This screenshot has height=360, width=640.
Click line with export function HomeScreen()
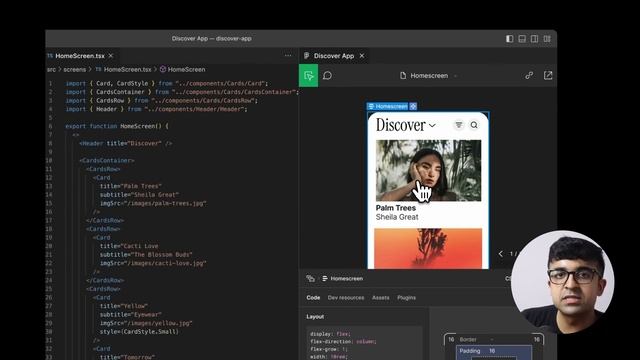[x=117, y=126]
